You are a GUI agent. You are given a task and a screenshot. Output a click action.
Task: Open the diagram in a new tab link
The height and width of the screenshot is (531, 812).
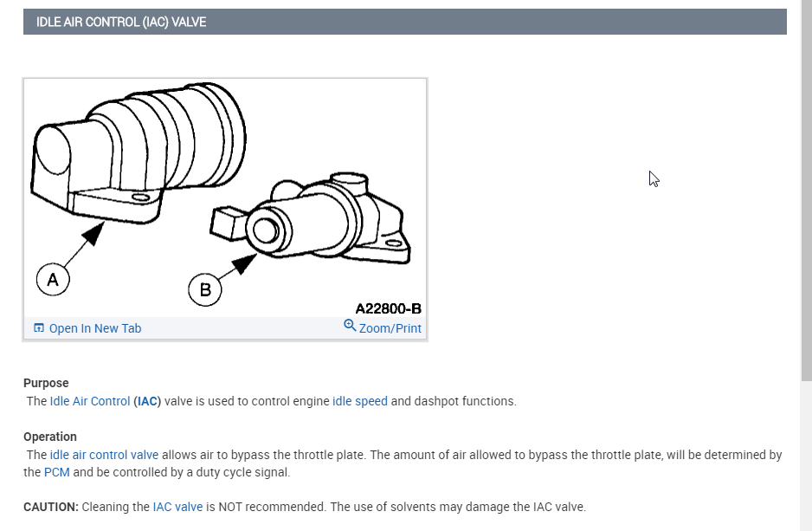point(94,328)
